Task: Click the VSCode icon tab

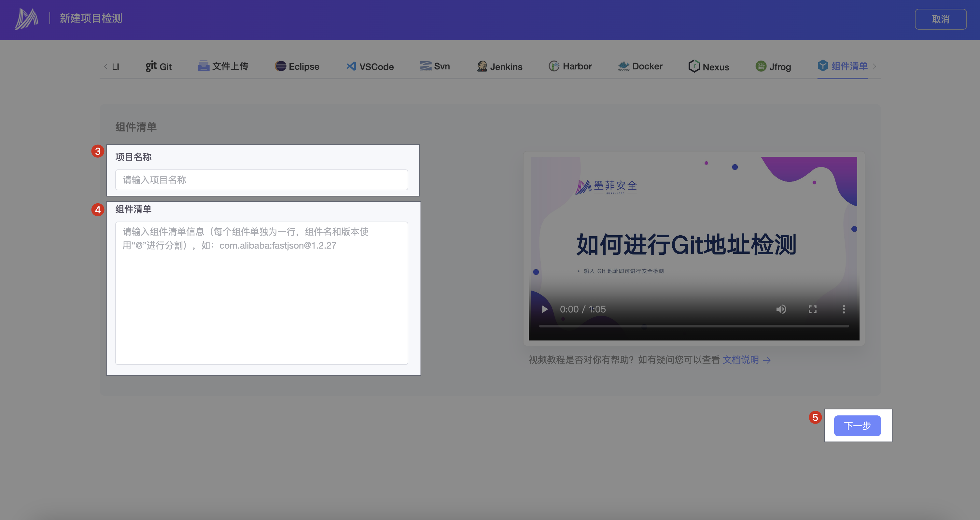Action: 351,66
